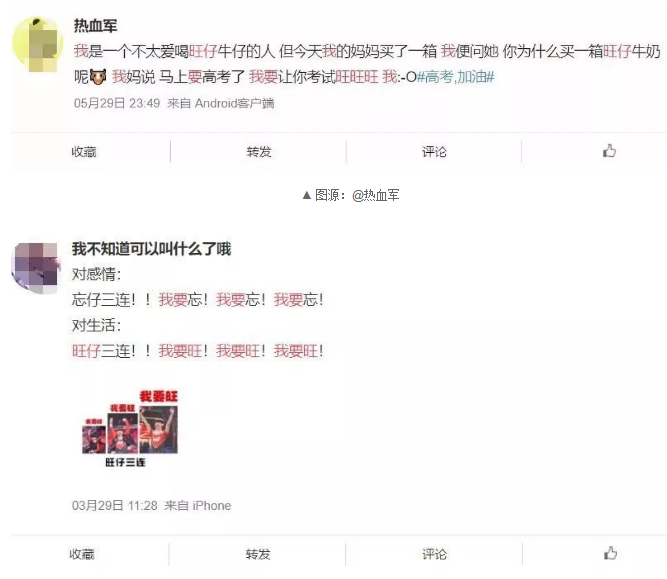Open the 热血军 username link
Viewport: 667px width, 579px height.
click(95, 26)
